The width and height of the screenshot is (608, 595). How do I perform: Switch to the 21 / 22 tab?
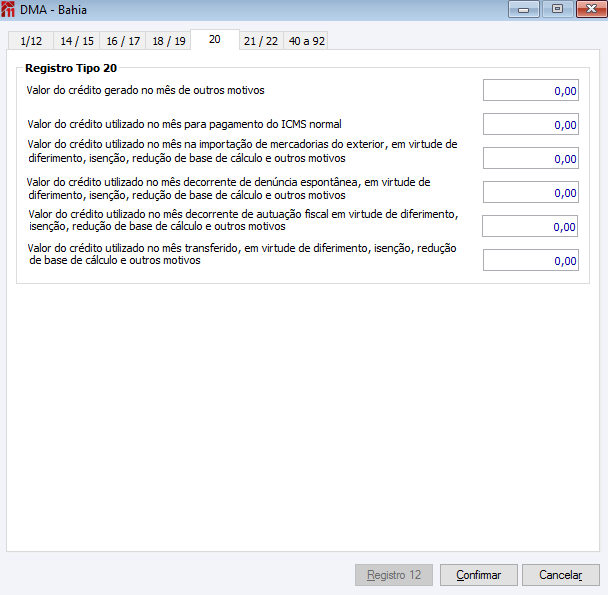261,41
